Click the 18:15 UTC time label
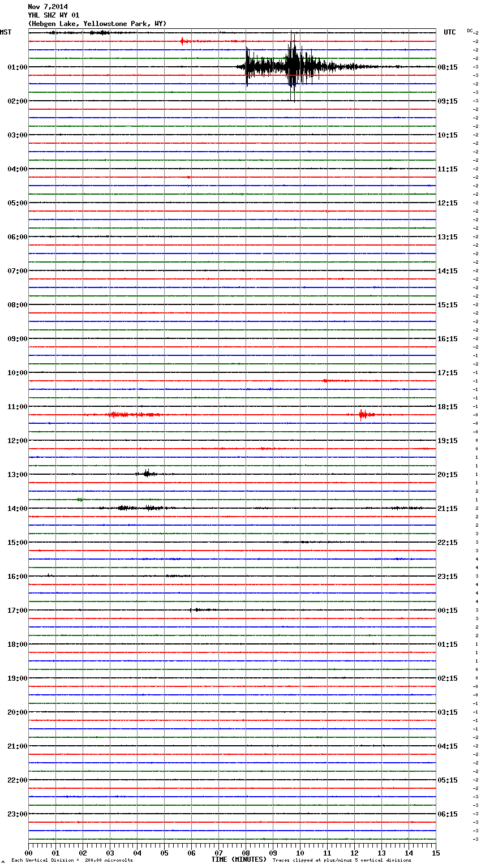The width and height of the screenshot is (481, 868). tap(448, 407)
